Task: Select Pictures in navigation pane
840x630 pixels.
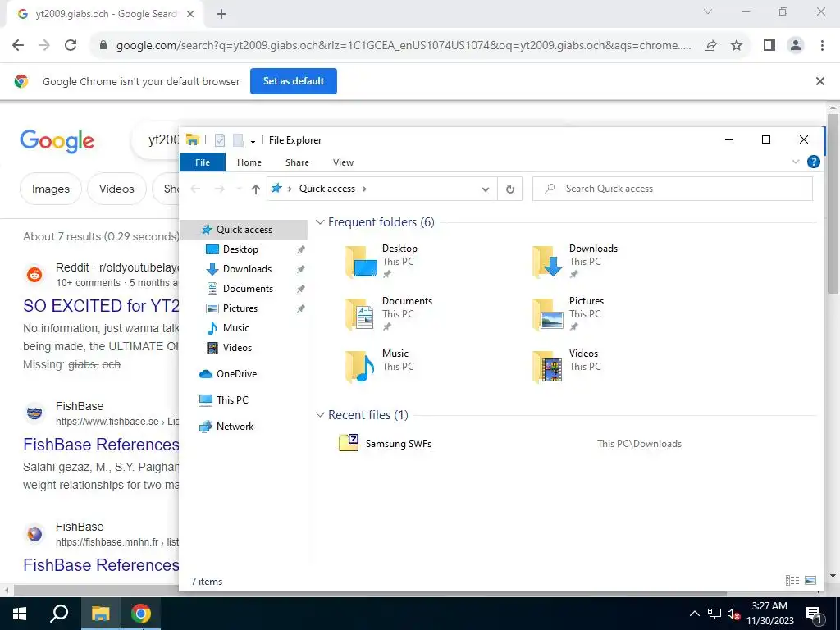Action: [240, 308]
